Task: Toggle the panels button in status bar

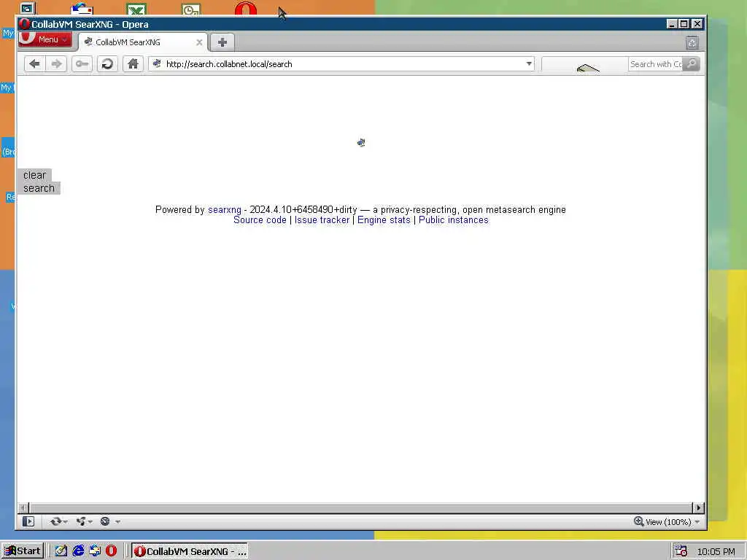Action: tap(28, 521)
